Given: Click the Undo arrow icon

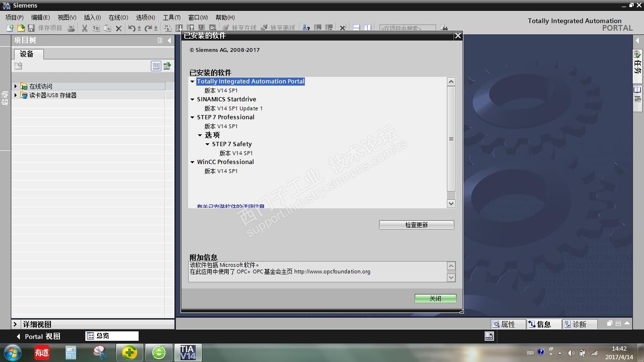Looking at the screenshot, I should point(132,28).
